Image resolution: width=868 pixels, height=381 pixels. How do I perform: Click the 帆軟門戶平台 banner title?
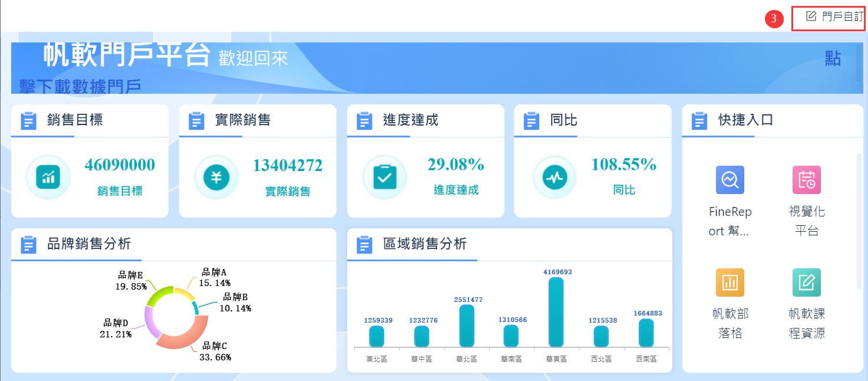tap(127, 55)
